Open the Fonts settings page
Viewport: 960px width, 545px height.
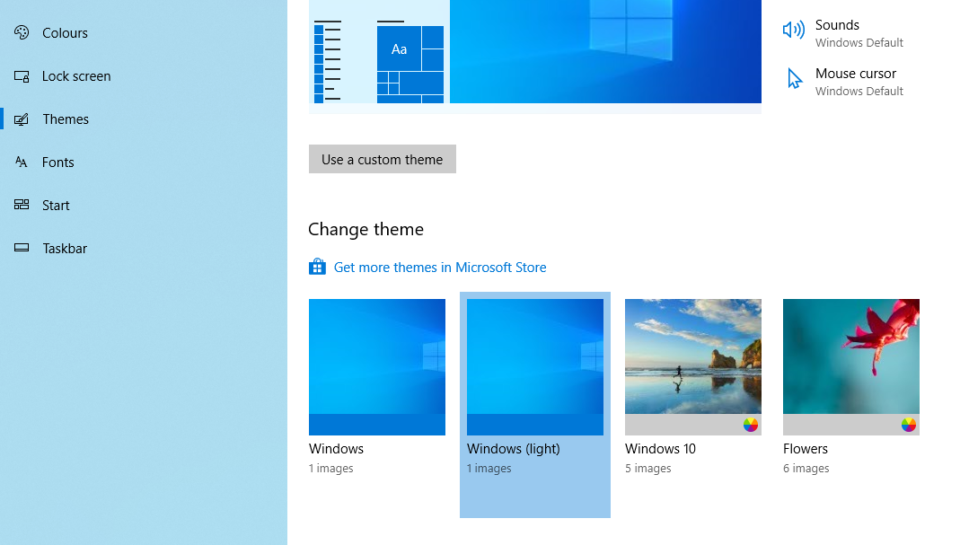coord(143,162)
